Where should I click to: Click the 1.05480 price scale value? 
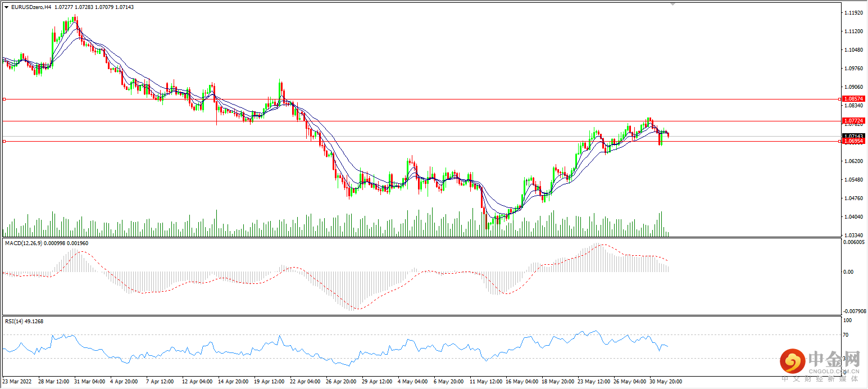(854, 180)
